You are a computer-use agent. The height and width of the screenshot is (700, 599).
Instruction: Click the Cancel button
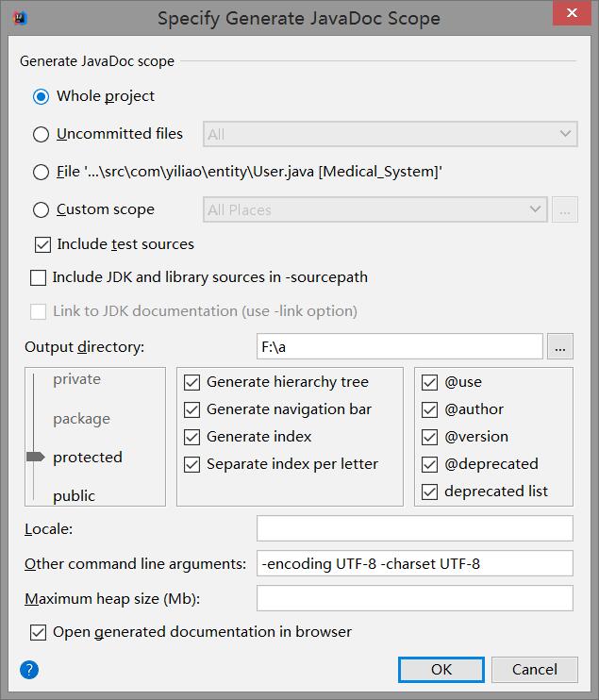pos(535,670)
